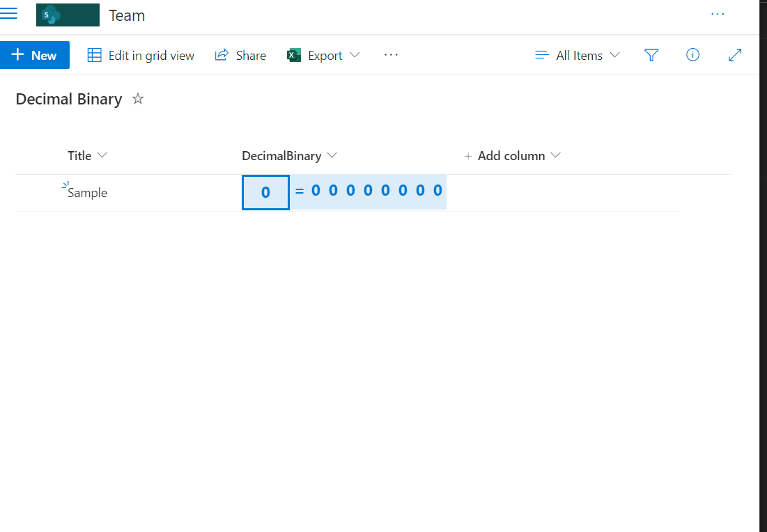
Task: Open the filter pane funnel icon
Action: 651,55
